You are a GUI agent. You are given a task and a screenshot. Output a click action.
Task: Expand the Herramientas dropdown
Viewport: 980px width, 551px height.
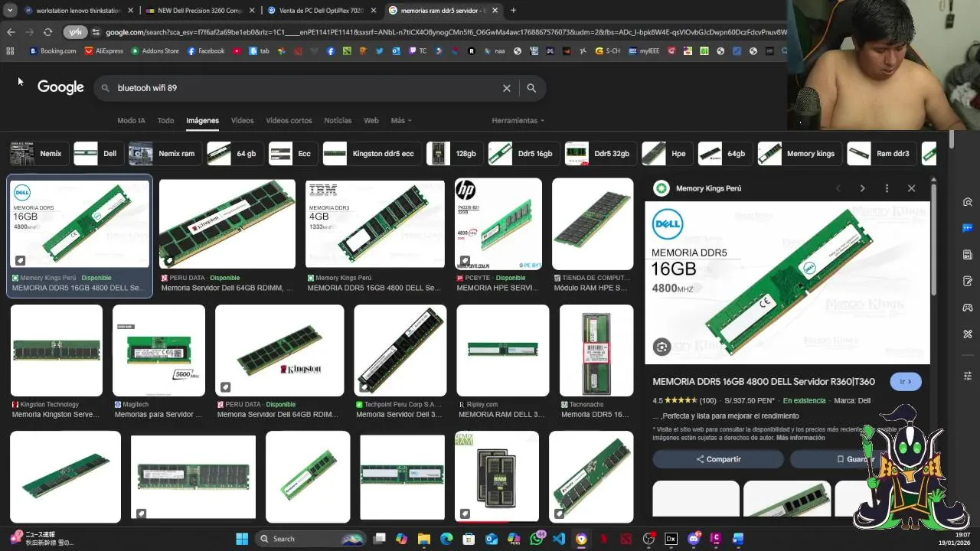point(518,120)
